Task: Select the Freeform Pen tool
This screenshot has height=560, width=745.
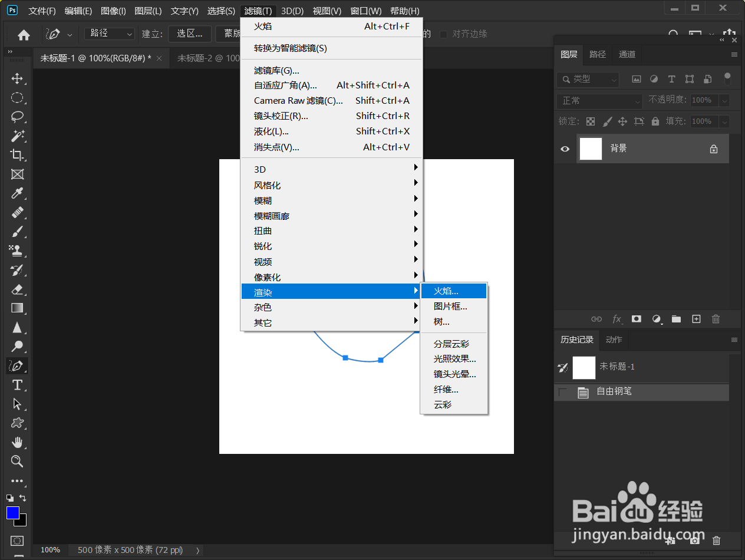Action: 17,365
